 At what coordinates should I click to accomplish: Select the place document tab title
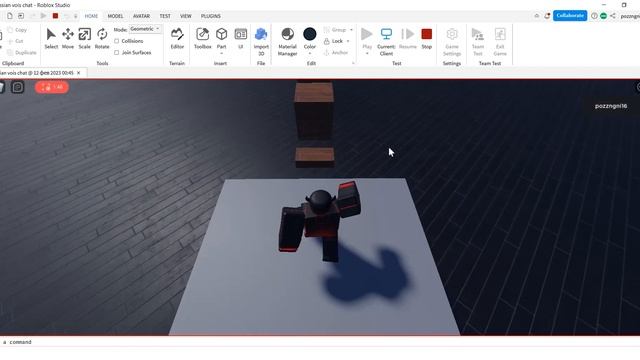click(x=36, y=73)
